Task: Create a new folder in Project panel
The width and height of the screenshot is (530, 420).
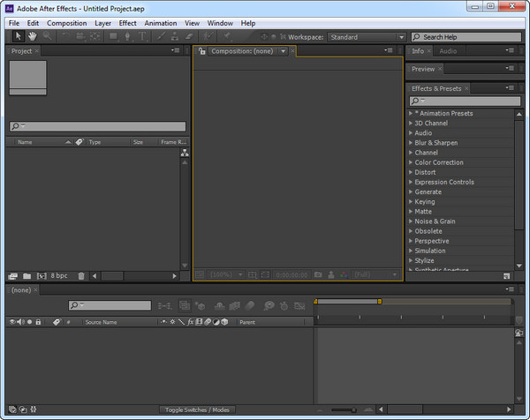Action: [26, 276]
